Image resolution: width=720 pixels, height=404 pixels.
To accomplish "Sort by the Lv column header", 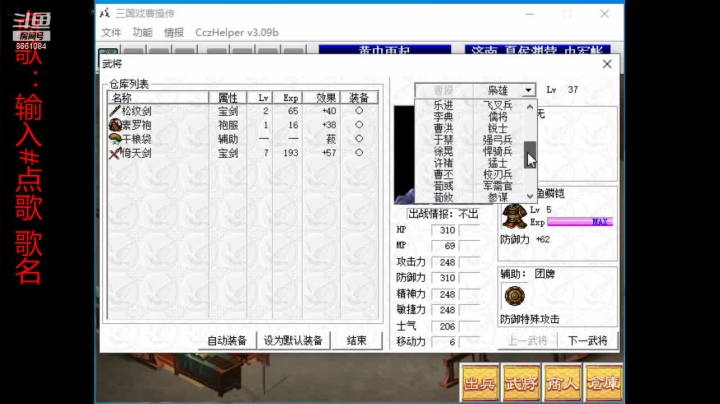I will [260, 97].
